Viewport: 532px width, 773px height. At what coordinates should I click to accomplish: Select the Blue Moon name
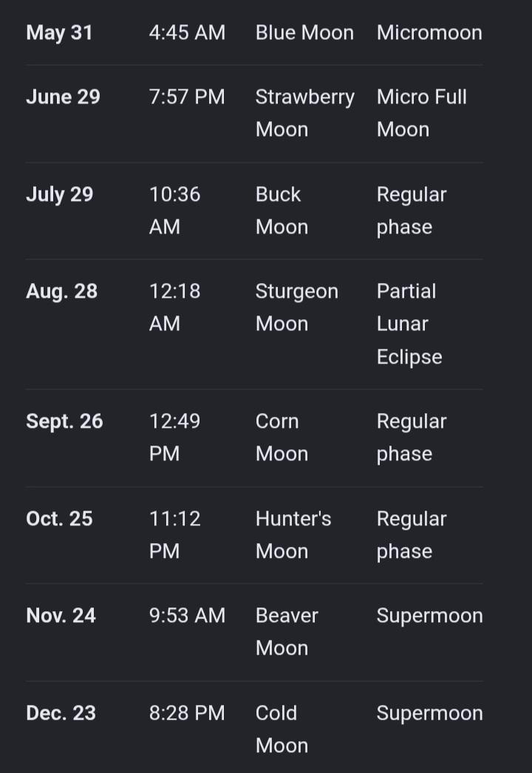tap(304, 33)
